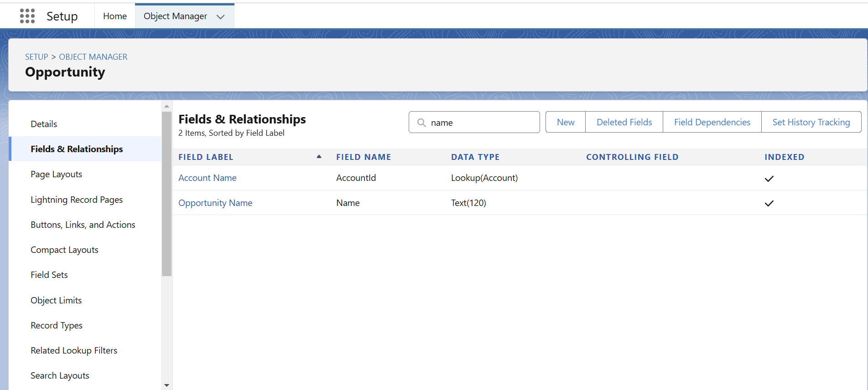Sort by the Field Label column header
This screenshot has width=868, height=390.
pyautogui.click(x=206, y=157)
